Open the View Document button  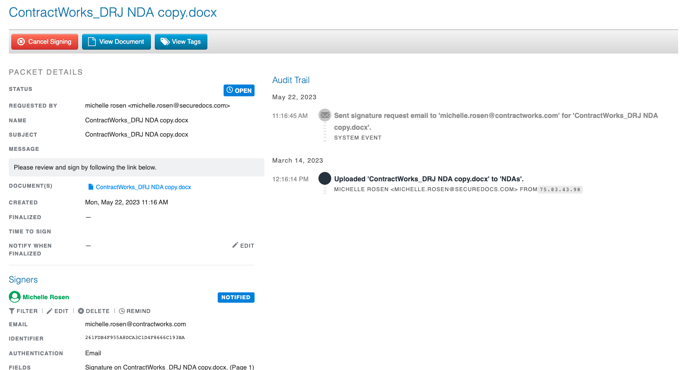(x=116, y=42)
